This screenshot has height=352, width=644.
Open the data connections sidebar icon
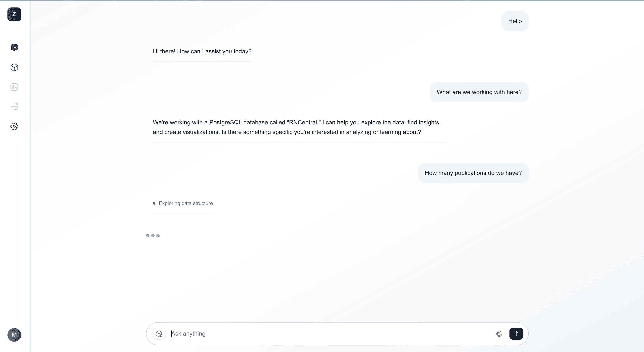click(14, 107)
